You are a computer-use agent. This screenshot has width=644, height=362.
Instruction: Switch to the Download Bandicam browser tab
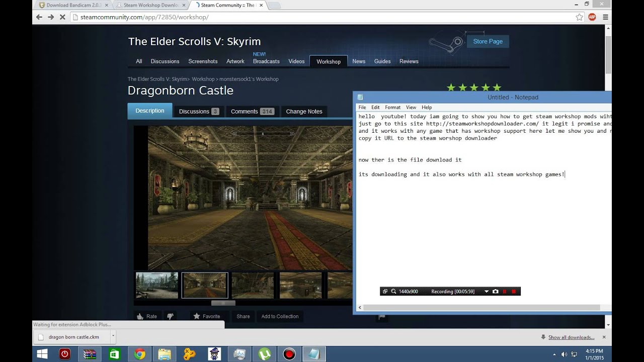(x=73, y=5)
